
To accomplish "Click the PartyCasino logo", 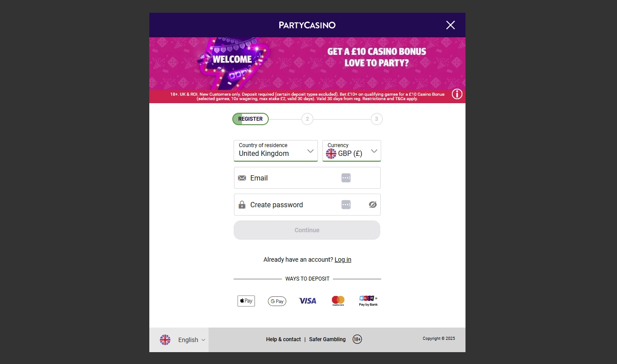I will tap(307, 25).
